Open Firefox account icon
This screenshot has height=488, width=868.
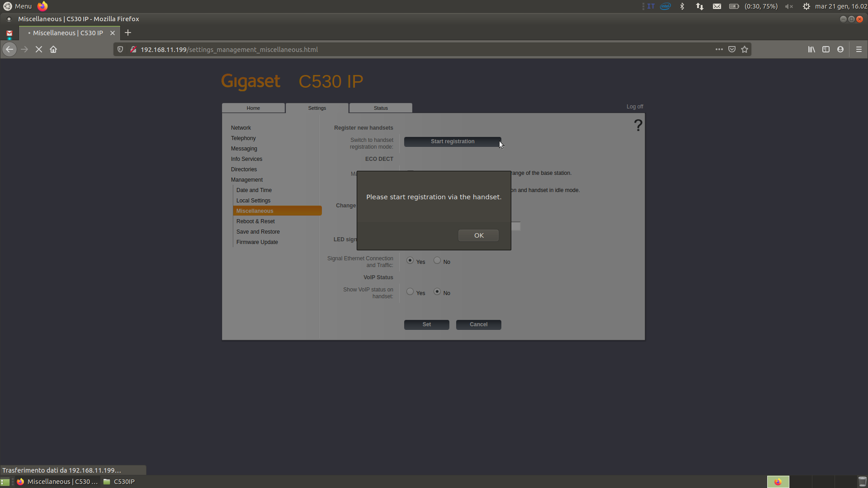840,49
